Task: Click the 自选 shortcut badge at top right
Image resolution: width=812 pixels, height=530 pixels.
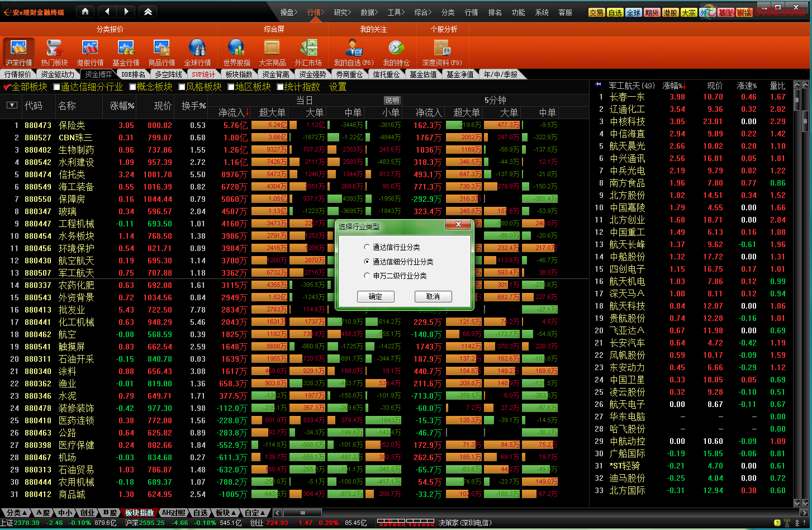Action: click(x=615, y=12)
